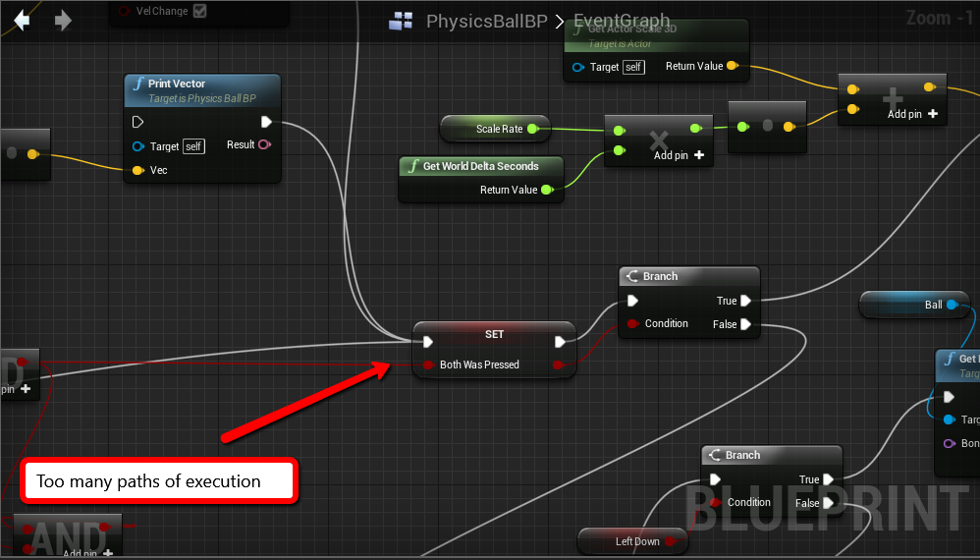Click the SET node input execution pin

(x=428, y=341)
